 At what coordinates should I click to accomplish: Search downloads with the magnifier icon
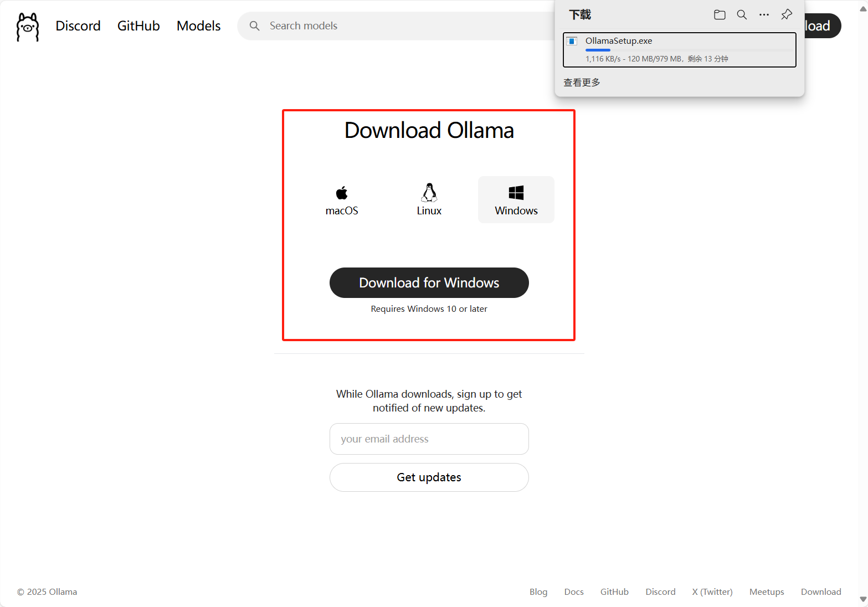(x=742, y=15)
